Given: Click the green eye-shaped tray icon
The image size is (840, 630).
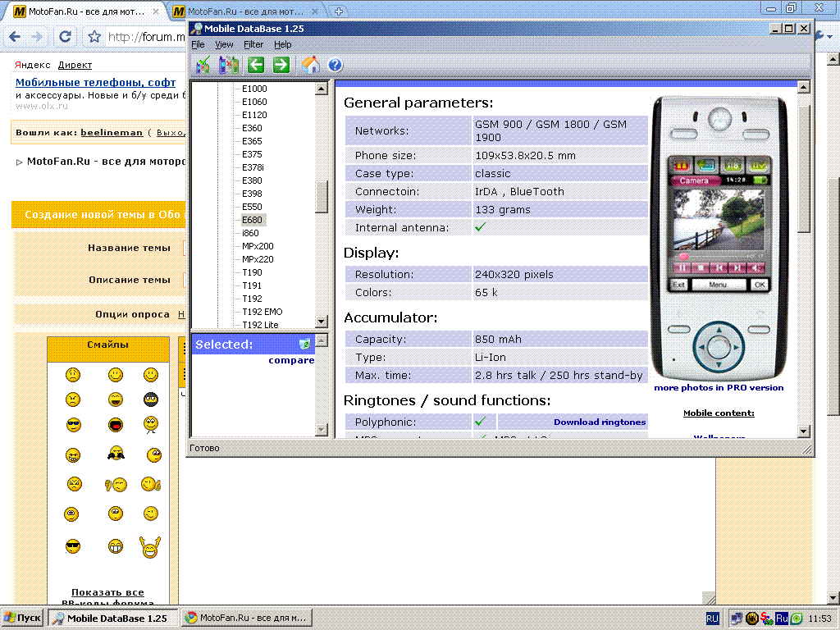Looking at the screenshot, I should point(797,619).
